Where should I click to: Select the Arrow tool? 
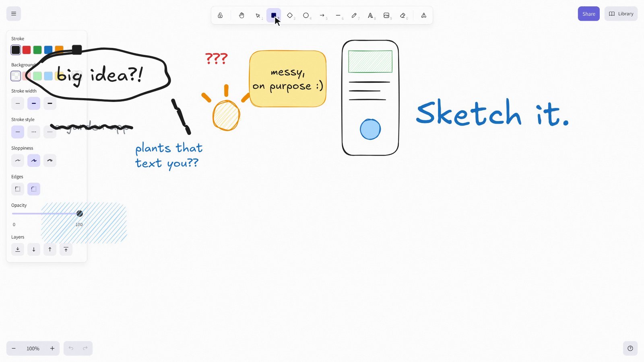click(322, 15)
